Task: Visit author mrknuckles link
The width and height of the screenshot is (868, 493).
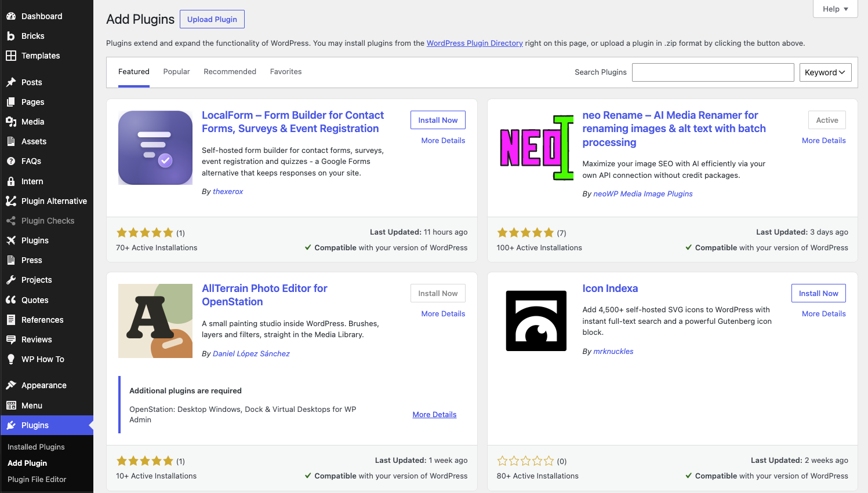Action: tap(613, 352)
